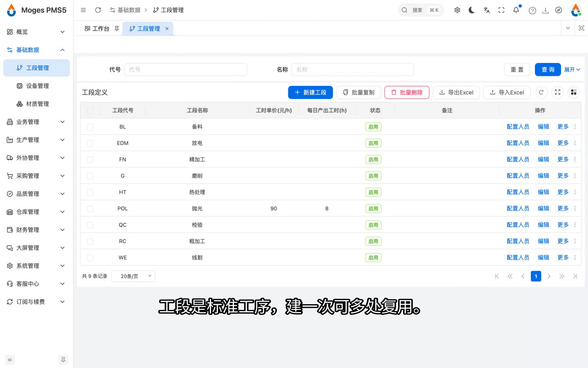This screenshot has height=368, width=588.
Task: Switch to dark mode moon icon
Action: click(x=472, y=10)
